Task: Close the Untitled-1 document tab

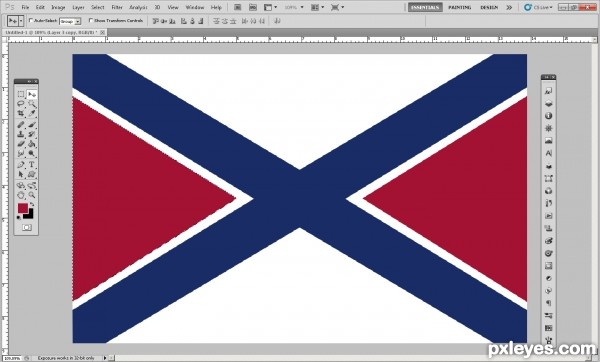Action: 102,33
